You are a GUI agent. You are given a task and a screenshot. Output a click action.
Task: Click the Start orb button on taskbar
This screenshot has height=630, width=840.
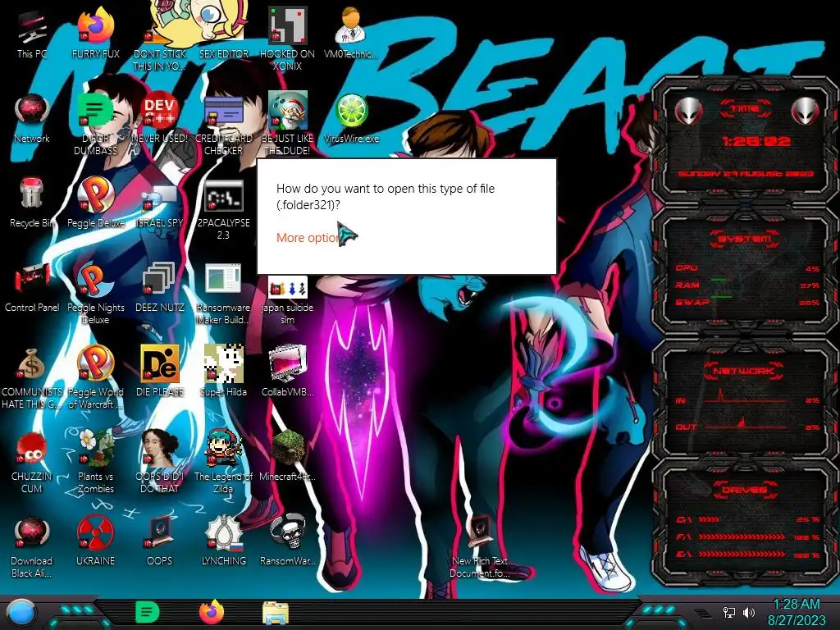[21, 614]
